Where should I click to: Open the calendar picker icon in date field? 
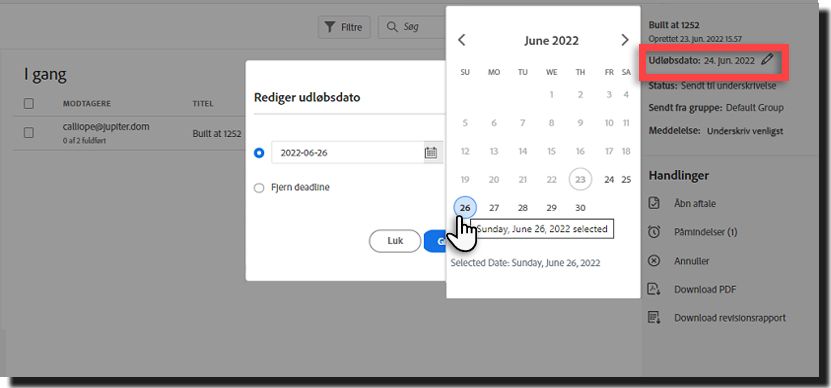[x=431, y=153]
